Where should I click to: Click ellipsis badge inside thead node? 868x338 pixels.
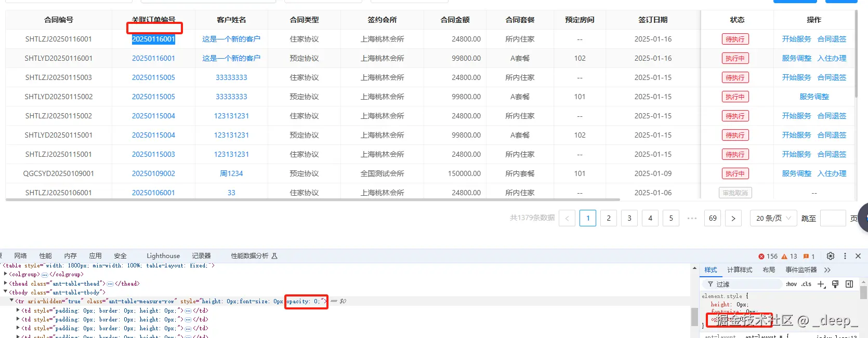point(110,284)
